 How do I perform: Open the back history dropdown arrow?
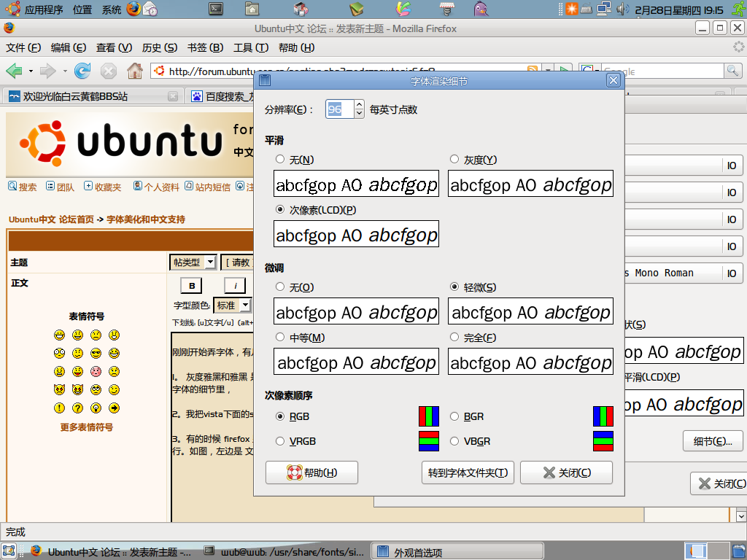pyautogui.click(x=31, y=71)
